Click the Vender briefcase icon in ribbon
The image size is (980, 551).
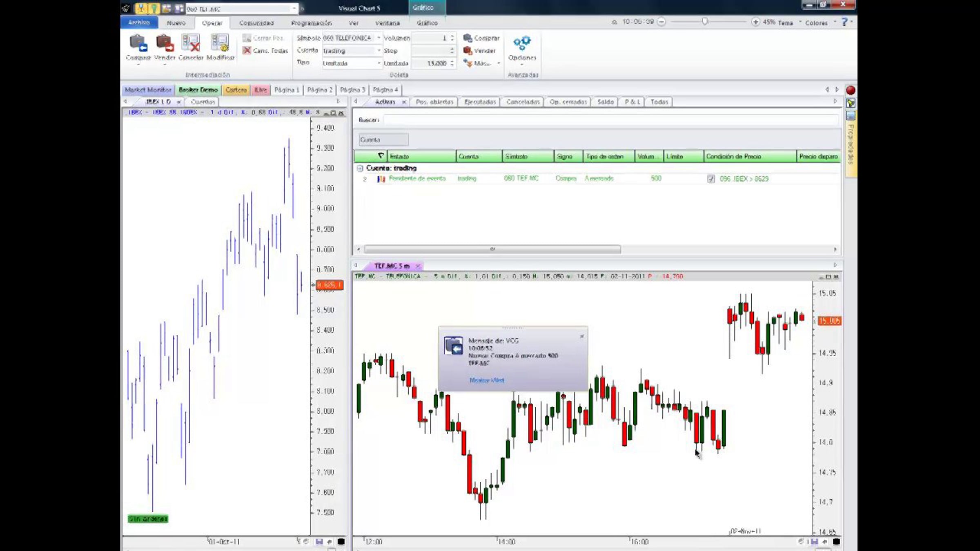click(x=165, y=44)
